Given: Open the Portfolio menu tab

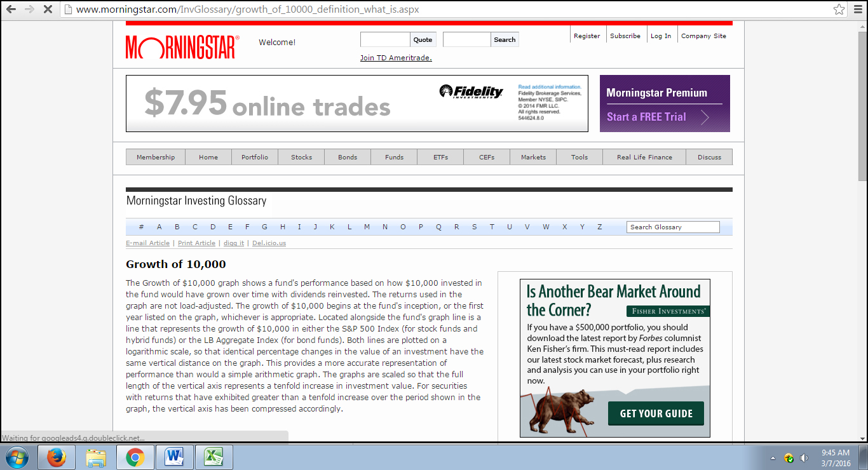Looking at the screenshot, I should pos(255,157).
